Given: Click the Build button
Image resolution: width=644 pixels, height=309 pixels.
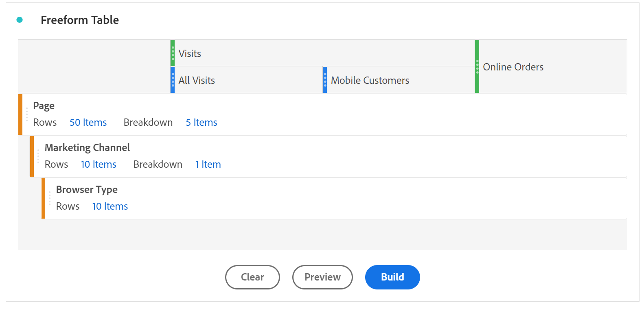Looking at the screenshot, I should pos(392,277).
